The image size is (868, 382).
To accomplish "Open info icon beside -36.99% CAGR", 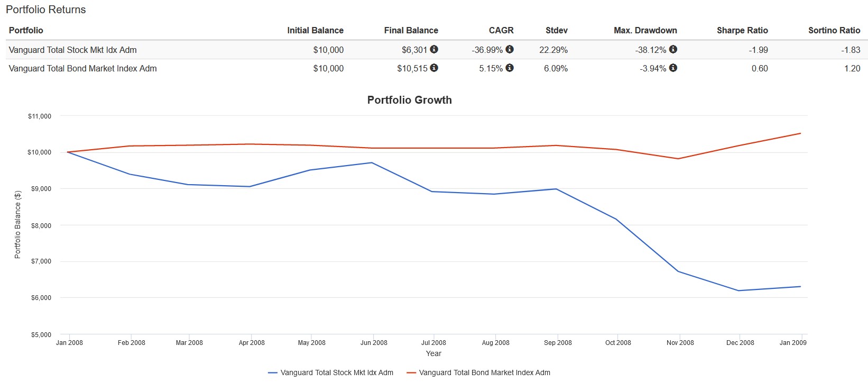I will (x=510, y=49).
